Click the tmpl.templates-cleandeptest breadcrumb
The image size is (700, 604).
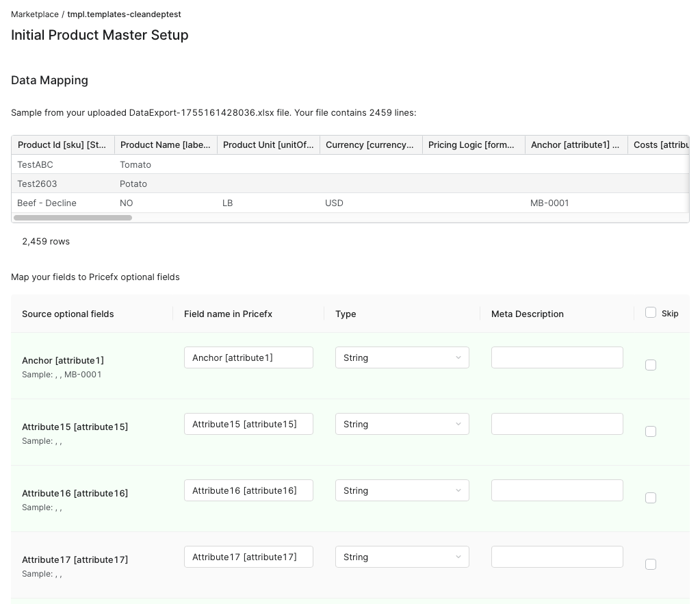(124, 14)
